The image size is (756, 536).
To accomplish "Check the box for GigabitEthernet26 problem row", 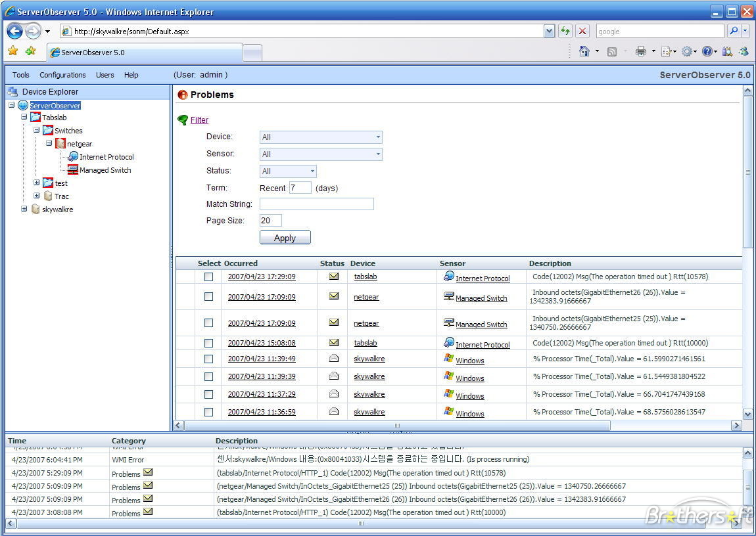I will coord(208,297).
